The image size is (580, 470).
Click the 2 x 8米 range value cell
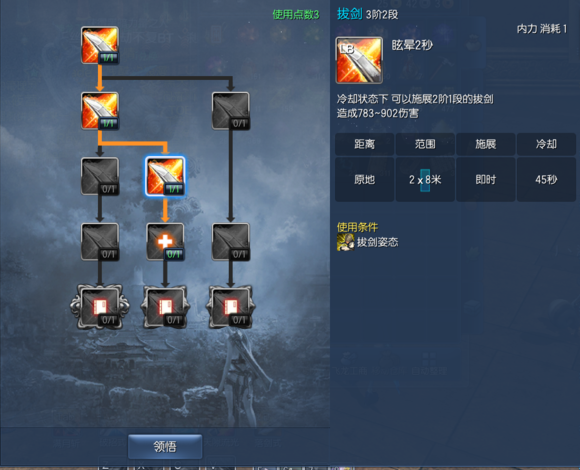coord(425,180)
